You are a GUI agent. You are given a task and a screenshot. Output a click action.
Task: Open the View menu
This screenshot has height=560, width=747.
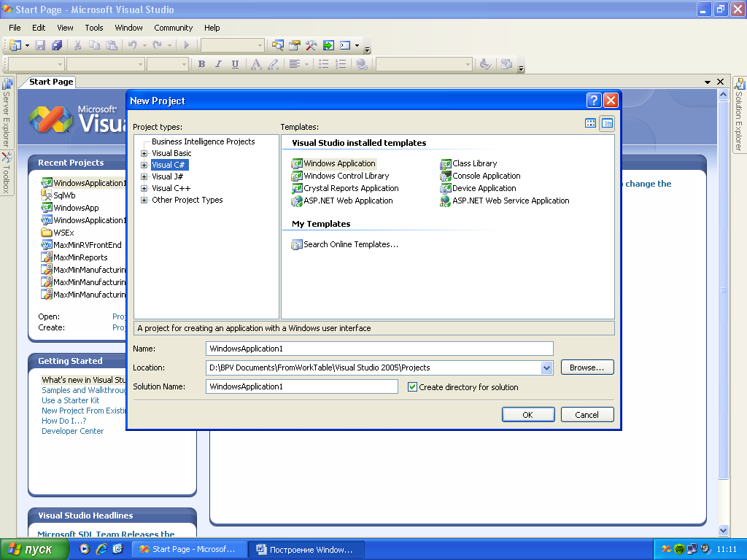click(x=65, y=28)
